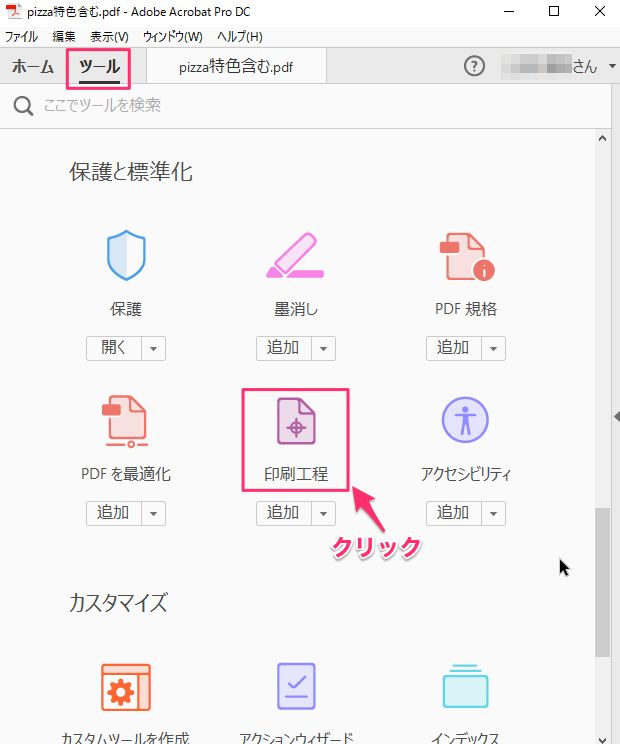Viewport: 620px width, 744px height.
Task: Expand dropdown arrow beside PDF を最適化 追加
Action: click(x=153, y=513)
